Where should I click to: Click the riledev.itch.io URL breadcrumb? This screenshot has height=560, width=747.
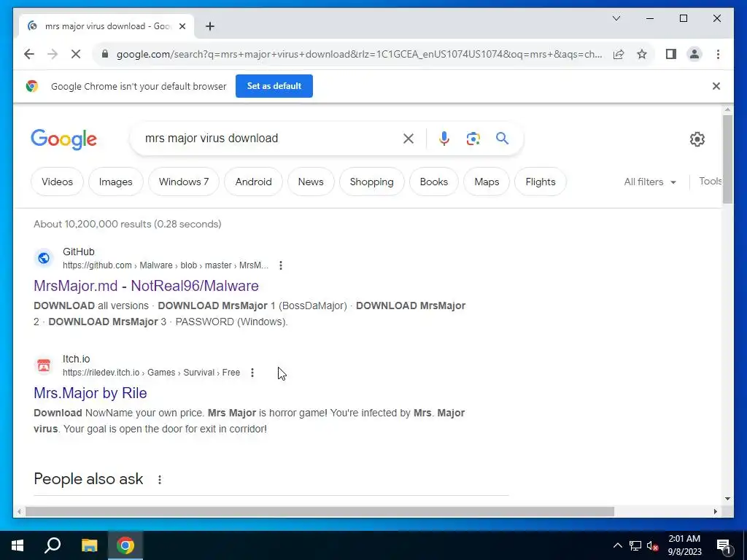point(151,373)
